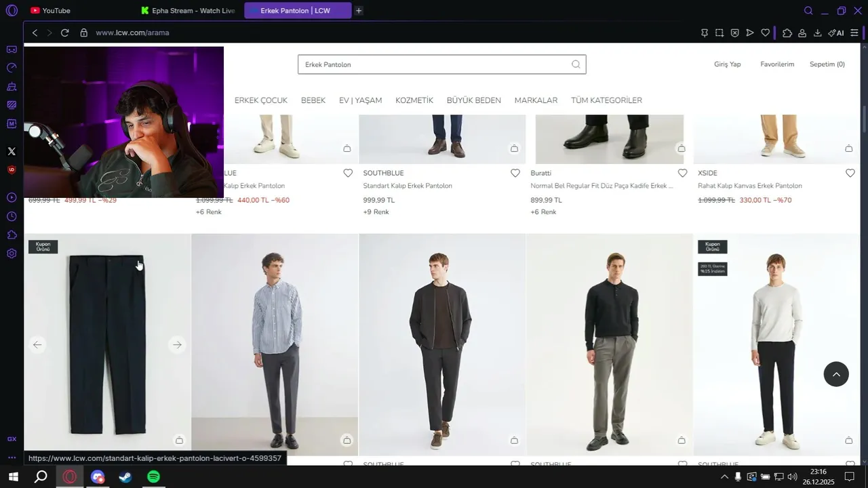Open the red shield extension in sidebar
Image resolution: width=868 pixels, height=488 pixels.
tap(12, 169)
